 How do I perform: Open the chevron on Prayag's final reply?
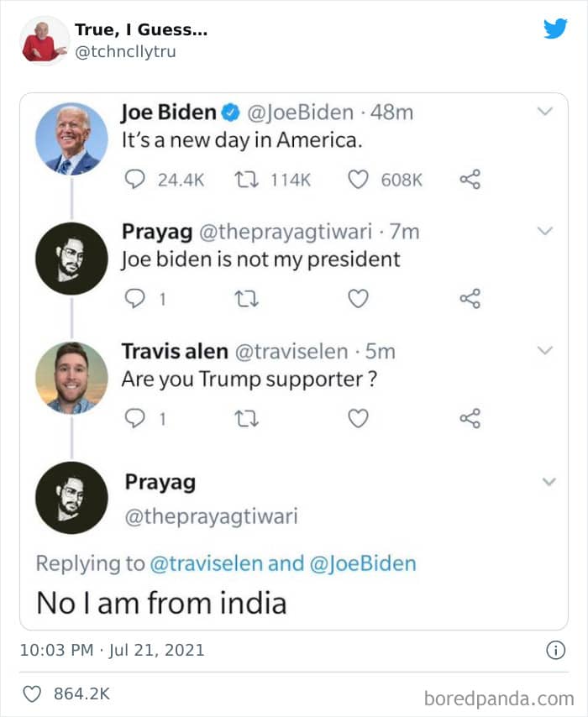549,482
